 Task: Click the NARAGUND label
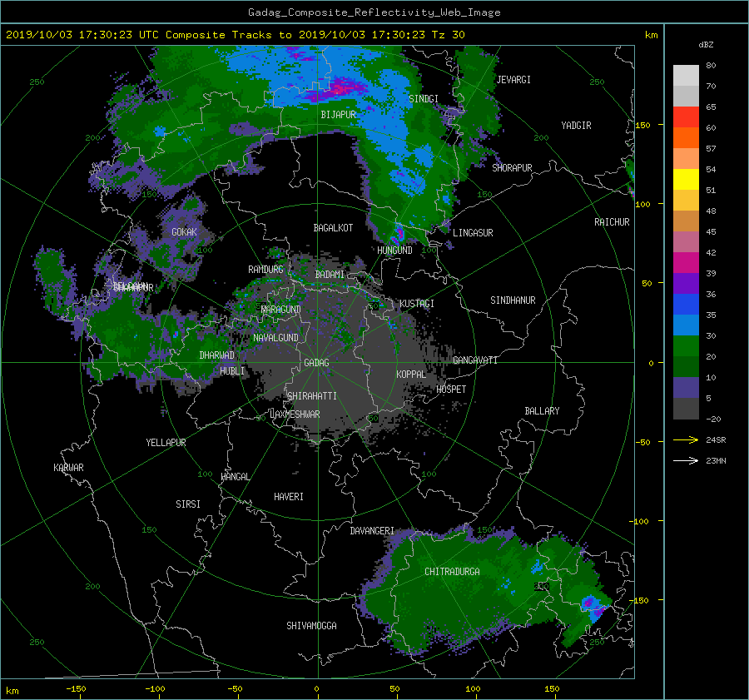281,310
